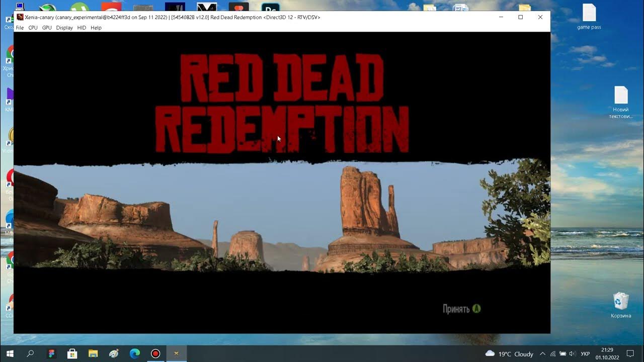Image resolution: width=644 pixels, height=362 pixels.
Task: Open the Help menu
Action: (x=96, y=28)
